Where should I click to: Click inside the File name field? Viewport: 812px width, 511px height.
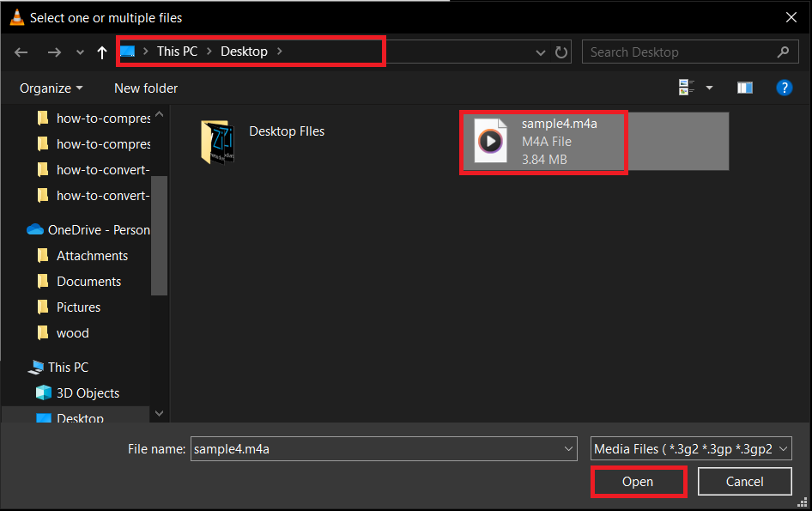click(x=343, y=447)
